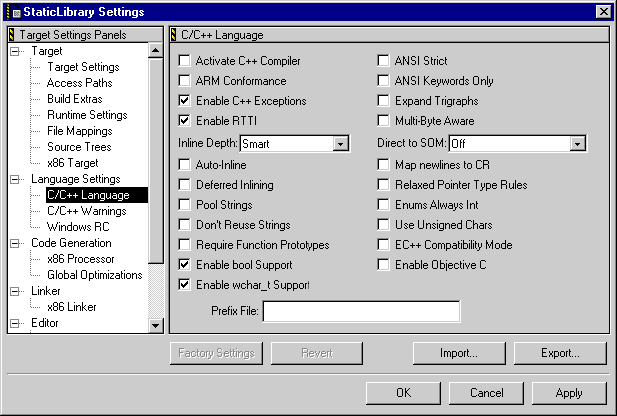Click the C/C++ Language panel header icon
This screenshot has width=617, height=416.
pyautogui.click(x=174, y=35)
